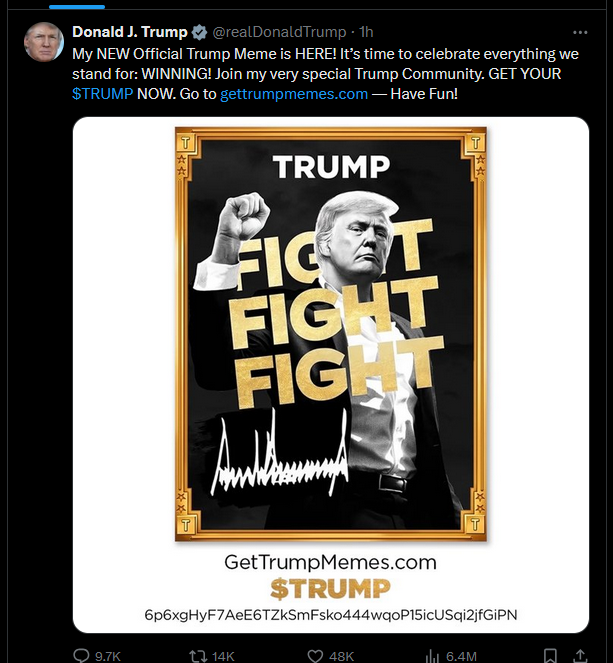Image resolution: width=613 pixels, height=663 pixels.
Task: Bookmark this tweet
Action: click(x=550, y=656)
